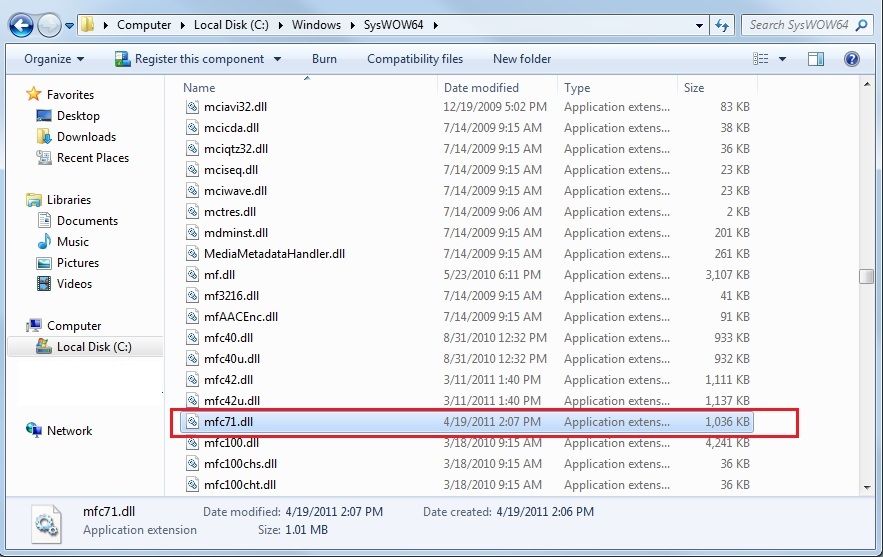Click the New folder button
Screen dimensions: 883x557
pyautogui.click(x=521, y=59)
